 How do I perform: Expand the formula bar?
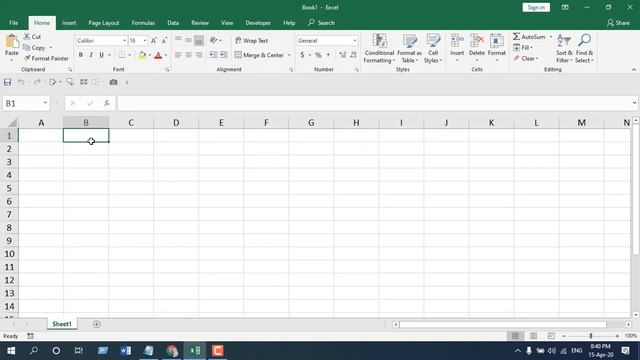pos(634,103)
